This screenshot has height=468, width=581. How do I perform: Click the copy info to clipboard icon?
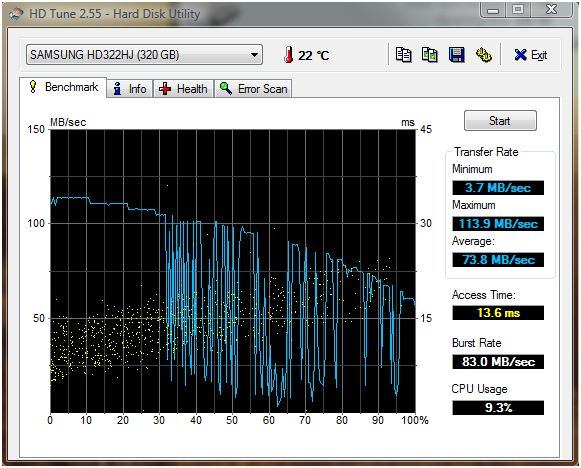pyautogui.click(x=404, y=55)
